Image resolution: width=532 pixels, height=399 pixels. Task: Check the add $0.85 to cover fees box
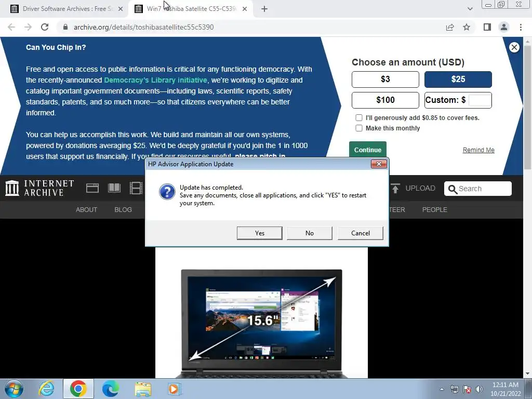point(358,118)
